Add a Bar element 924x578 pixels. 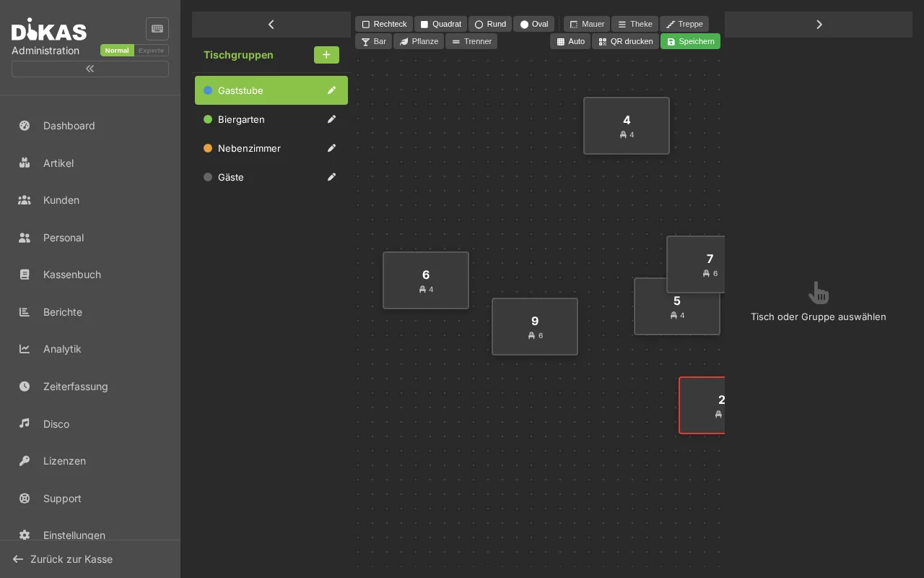373,41
